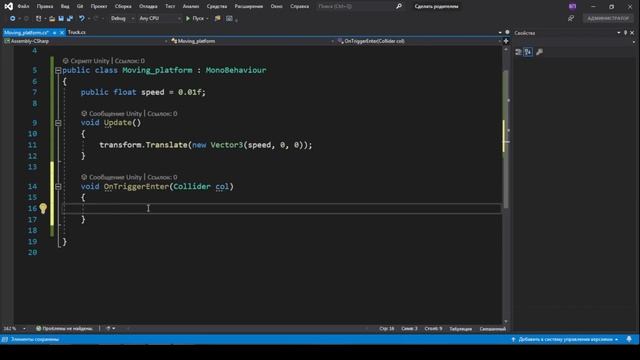640x360 pixels.
Task: Click the Update method name
Action: pyautogui.click(x=118, y=123)
